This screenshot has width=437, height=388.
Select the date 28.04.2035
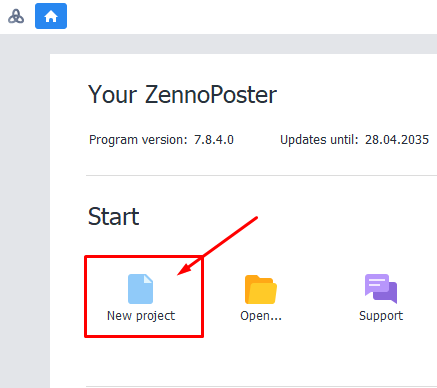tap(397, 140)
